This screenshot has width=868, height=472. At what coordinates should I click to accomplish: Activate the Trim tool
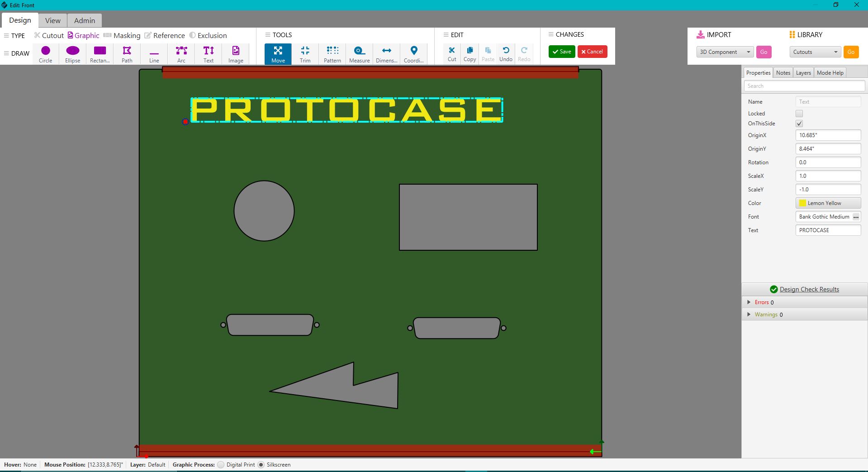pyautogui.click(x=305, y=54)
